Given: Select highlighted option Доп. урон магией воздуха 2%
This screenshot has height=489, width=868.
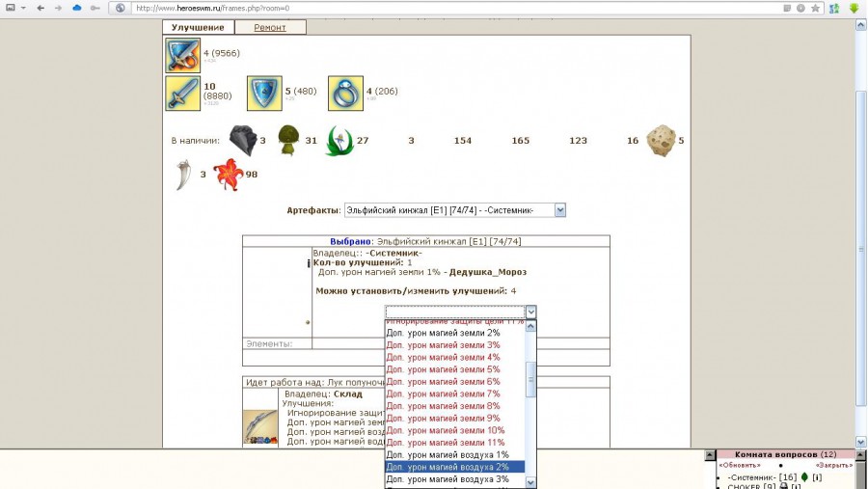Looking at the screenshot, I should coord(454,467).
